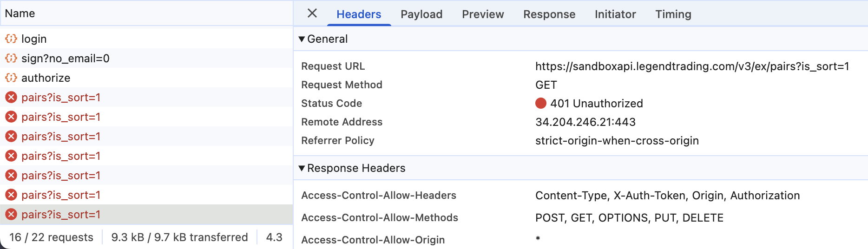Screen dimensions: 868x249
Task: Close the request details panel
Action: [x=312, y=13]
